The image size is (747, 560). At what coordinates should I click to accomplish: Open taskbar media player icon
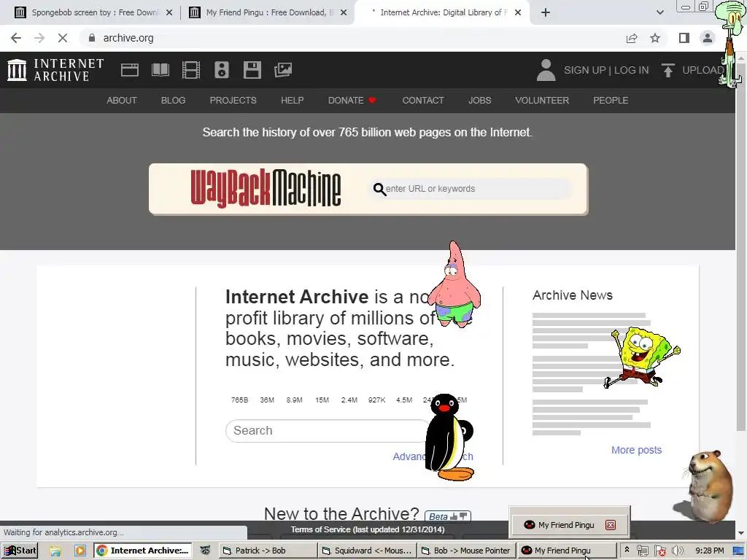pyautogui.click(x=80, y=551)
